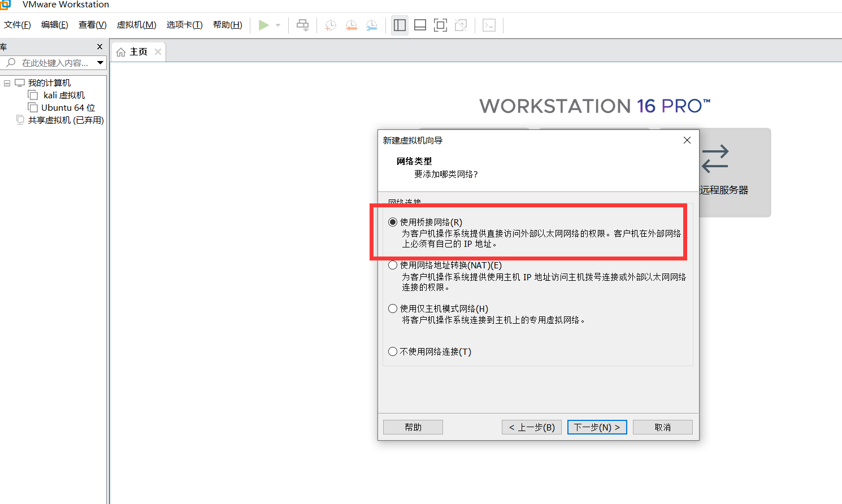The height and width of the screenshot is (504, 842).
Task: Select the Ubuntu 64 位 virtual machine
Action: pos(68,108)
